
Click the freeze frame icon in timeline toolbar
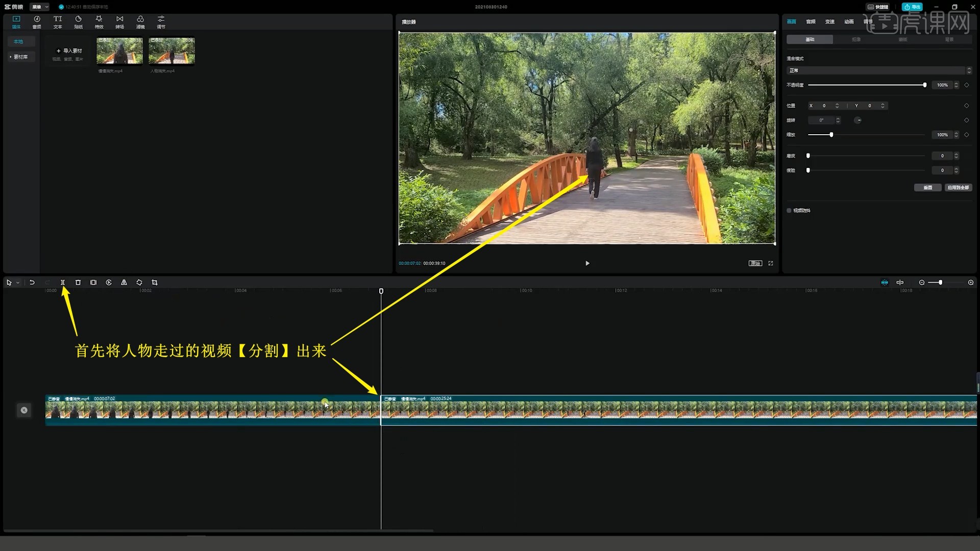pos(93,283)
